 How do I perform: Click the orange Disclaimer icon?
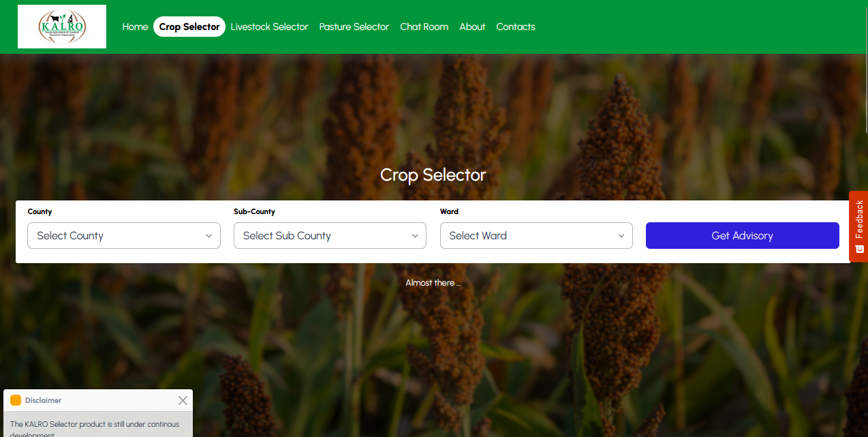(x=16, y=401)
